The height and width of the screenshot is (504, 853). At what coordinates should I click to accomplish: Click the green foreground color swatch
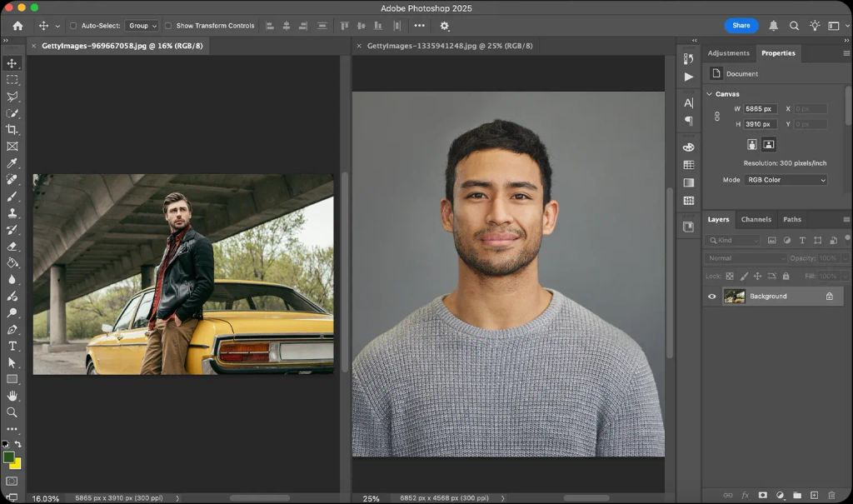(9, 457)
